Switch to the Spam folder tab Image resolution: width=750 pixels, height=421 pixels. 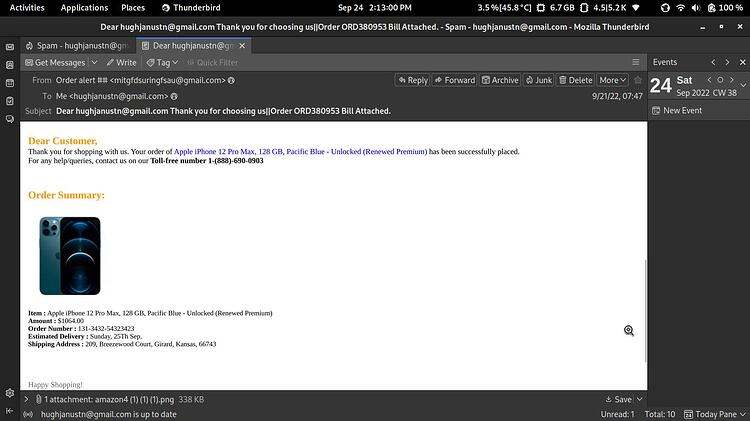[x=77, y=46]
